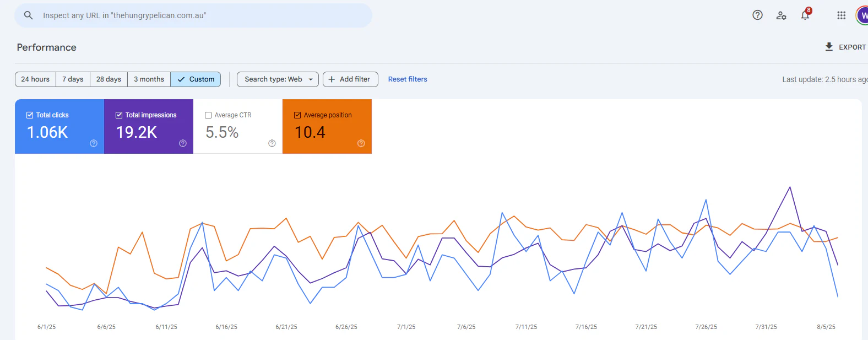Open users and settings icon
The width and height of the screenshot is (868, 340).
coord(781,15)
